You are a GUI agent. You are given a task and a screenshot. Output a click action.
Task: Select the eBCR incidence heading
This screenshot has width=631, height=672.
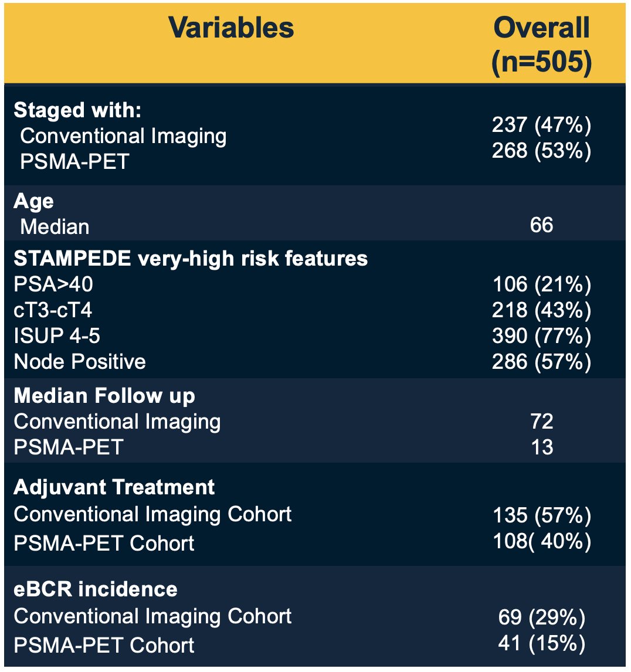[95, 589]
